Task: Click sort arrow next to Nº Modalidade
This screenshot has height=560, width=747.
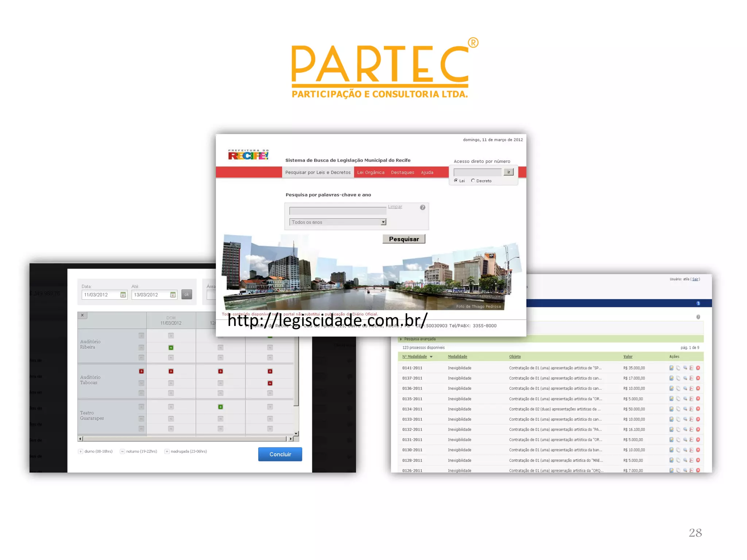Action: (x=431, y=357)
